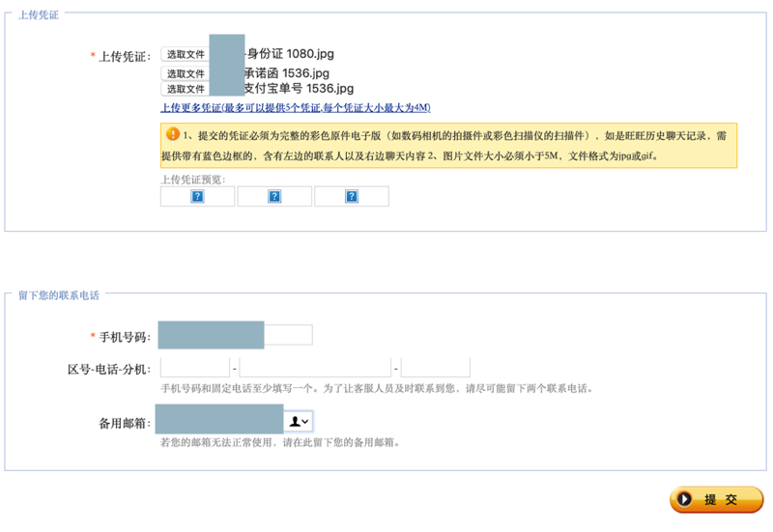The image size is (773, 532).
Task: Click the 选取文件 button beside 承诺函 1536.jpg
Action: pos(186,73)
